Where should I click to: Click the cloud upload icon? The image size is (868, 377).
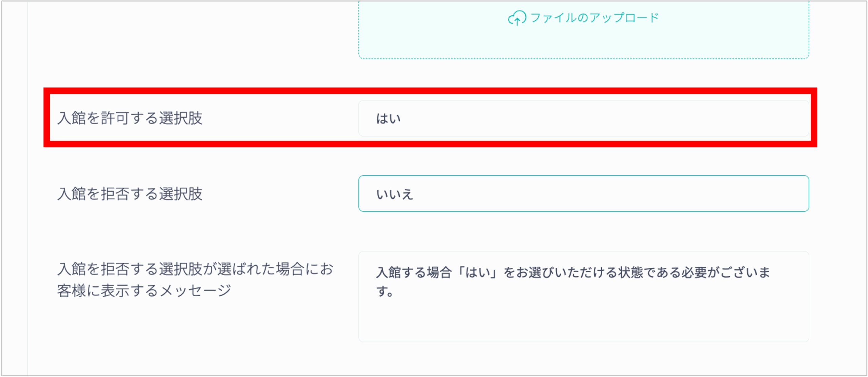pyautogui.click(x=516, y=18)
